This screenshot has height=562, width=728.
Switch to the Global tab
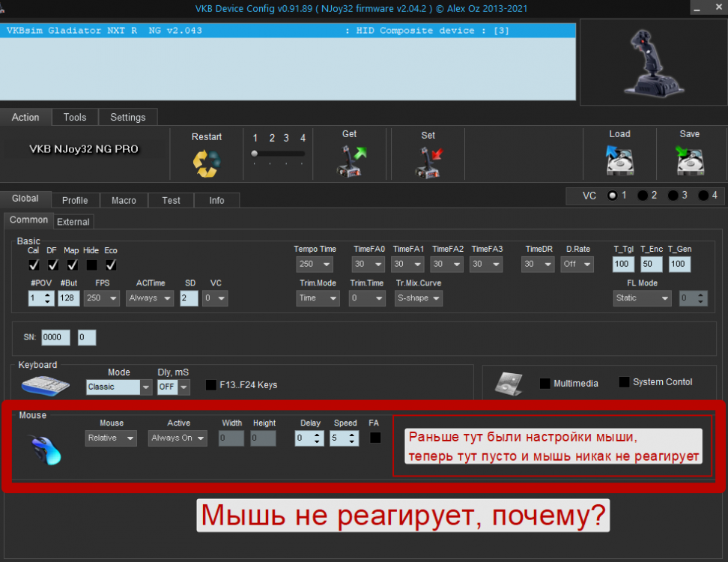pos(25,199)
